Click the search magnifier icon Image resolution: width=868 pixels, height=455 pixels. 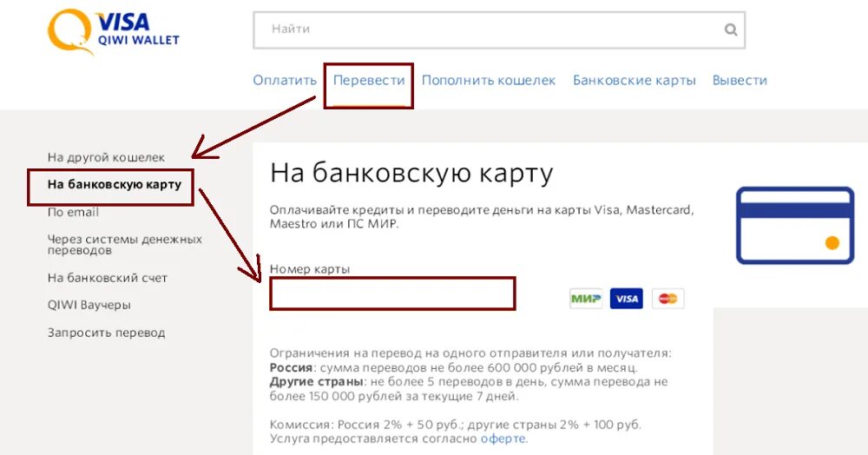pyautogui.click(x=731, y=30)
